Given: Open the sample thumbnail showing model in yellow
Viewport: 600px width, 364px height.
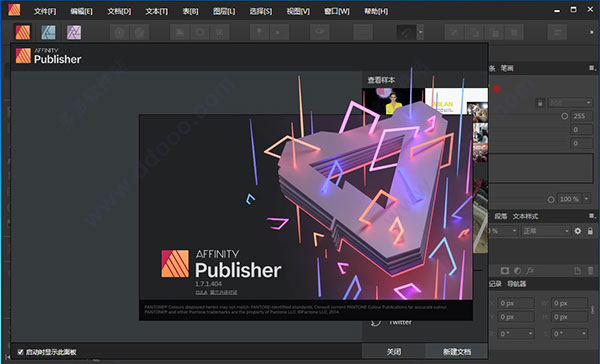Looking at the screenshot, I should pos(393,101).
